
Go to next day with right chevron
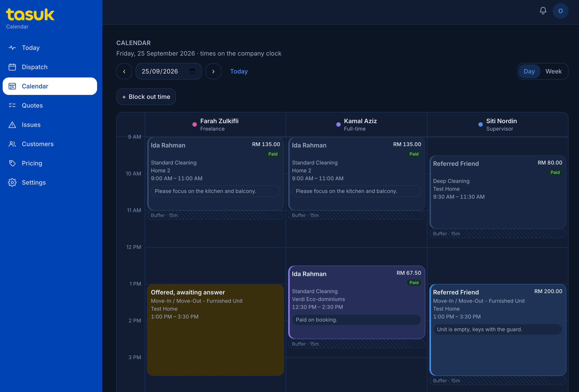(213, 71)
